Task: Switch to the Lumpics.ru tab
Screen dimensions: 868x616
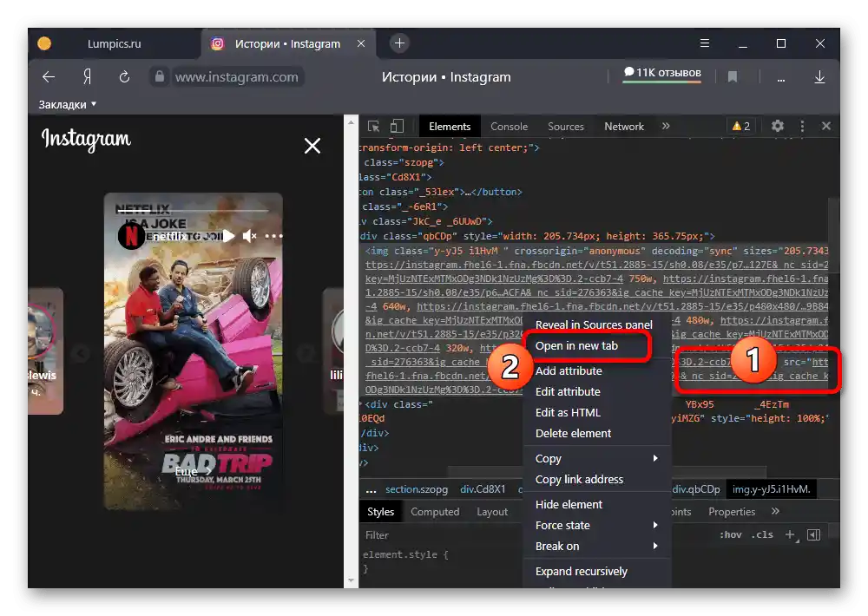Action: (x=114, y=43)
